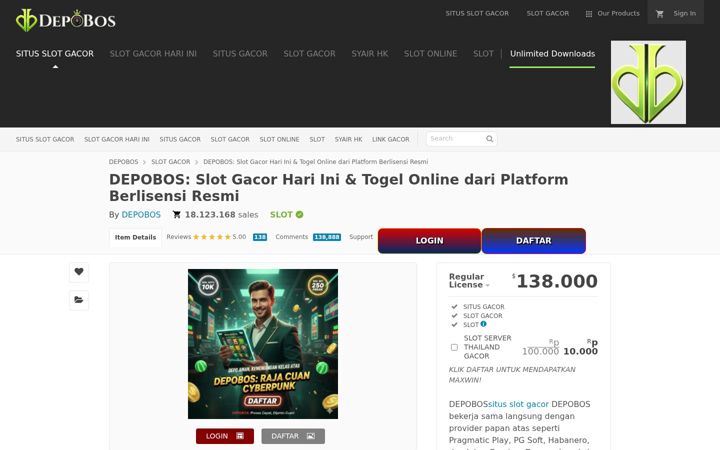
Task: Click SLOT GACOR HARI INI in gray sub-navigation
Action: click(117, 139)
